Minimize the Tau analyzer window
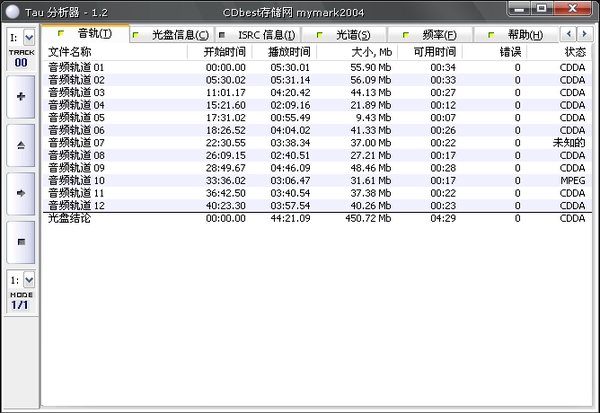This screenshot has height=413, width=600. pos(519,8)
